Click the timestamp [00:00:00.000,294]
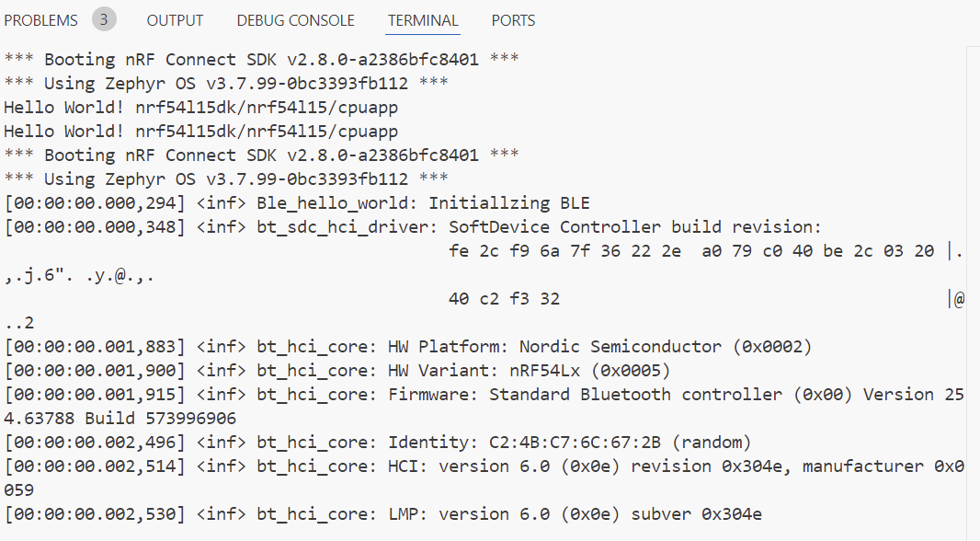This screenshot has height=541, width=980. coord(95,203)
